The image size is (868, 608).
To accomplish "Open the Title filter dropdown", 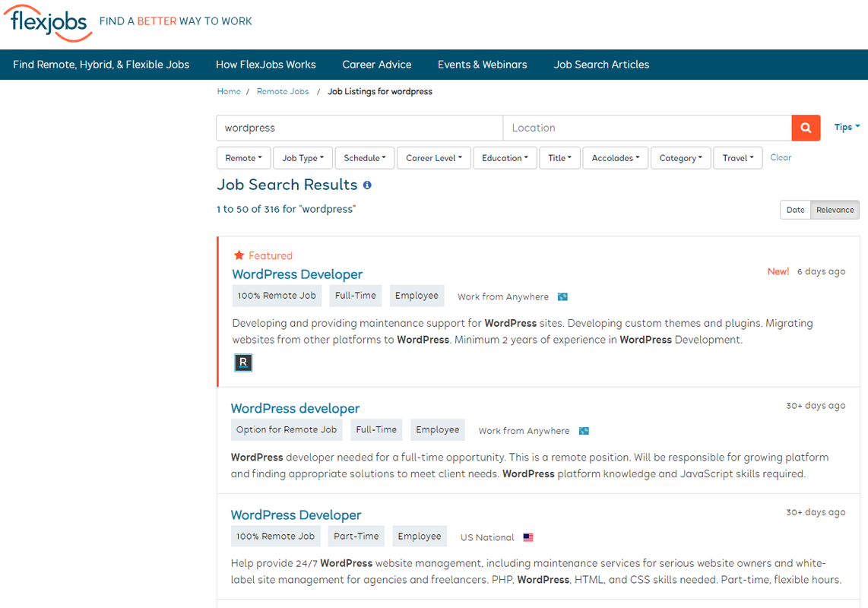I will pyautogui.click(x=559, y=158).
